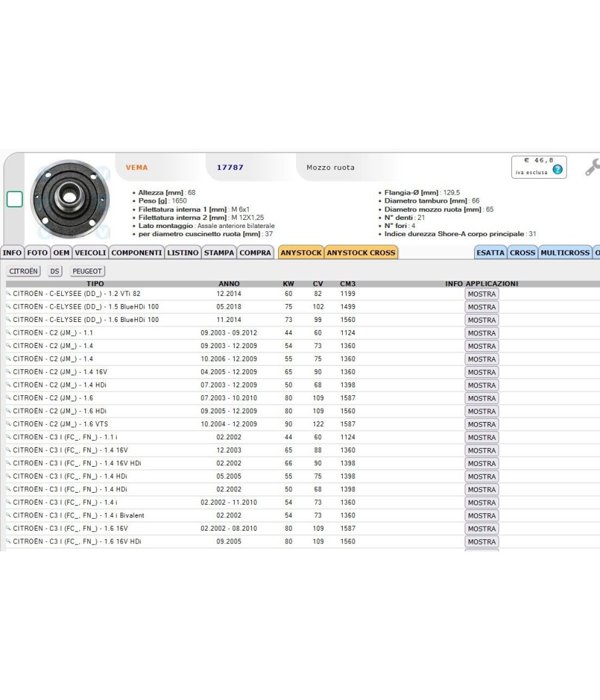This screenshot has height=700, width=600.
Task: Open the wheel hub product thumbnail
Action: click(x=70, y=199)
